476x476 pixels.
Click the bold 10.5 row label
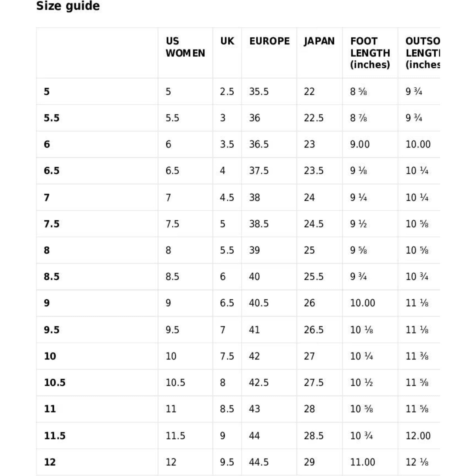pyautogui.click(x=55, y=383)
